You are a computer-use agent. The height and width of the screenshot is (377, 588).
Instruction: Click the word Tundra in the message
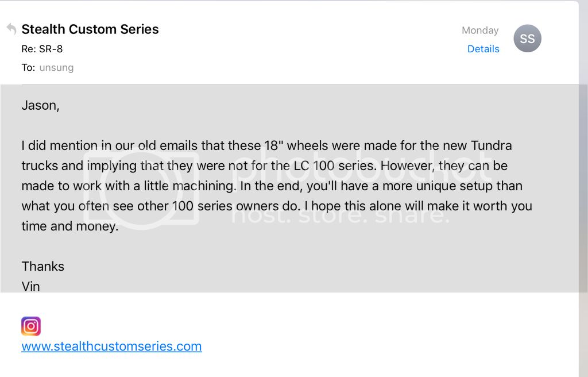pyautogui.click(x=491, y=145)
